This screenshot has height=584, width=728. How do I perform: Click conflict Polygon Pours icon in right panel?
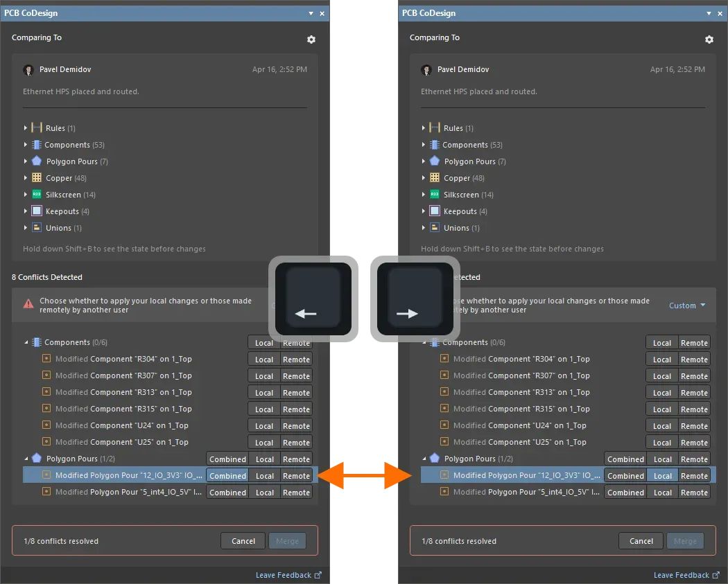point(435,458)
